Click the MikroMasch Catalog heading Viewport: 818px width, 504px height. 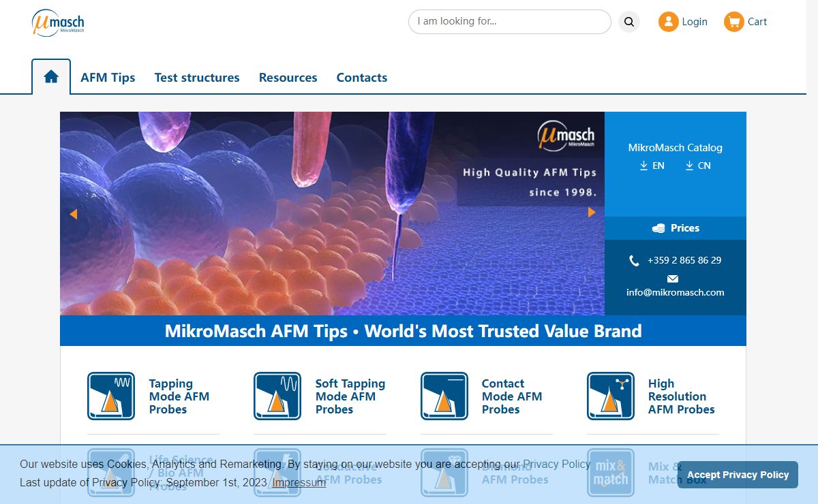pos(676,147)
